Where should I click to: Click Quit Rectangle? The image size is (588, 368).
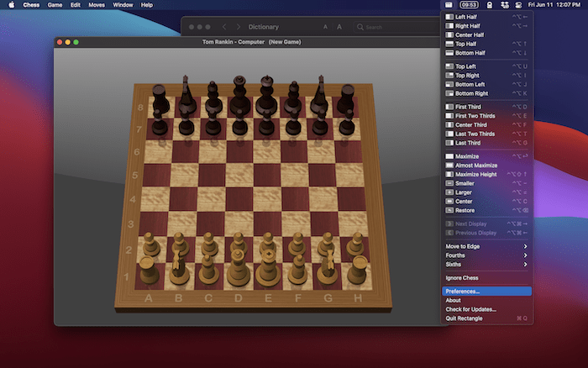[x=465, y=318]
